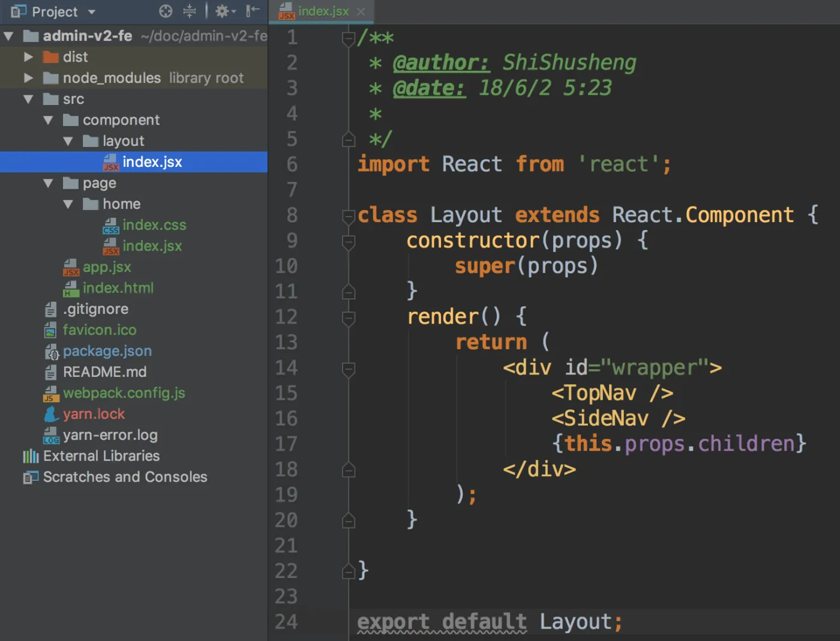Click 'this.props.children' on line 17
The image size is (840, 641).
(679, 444)
